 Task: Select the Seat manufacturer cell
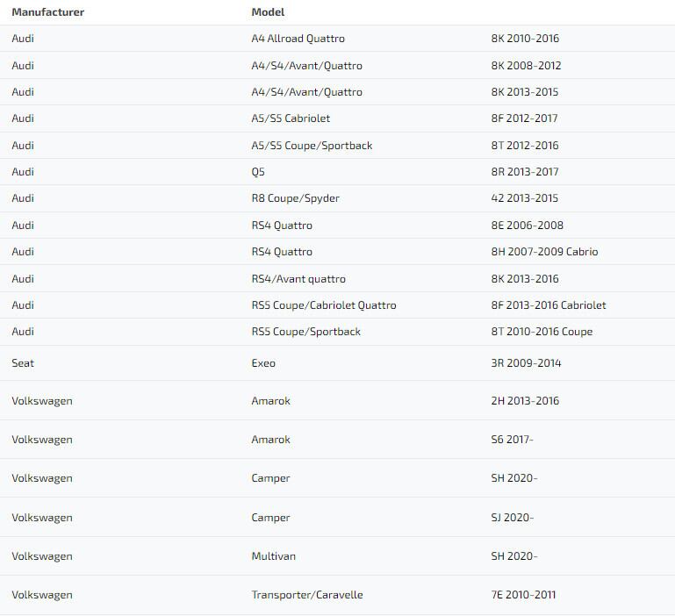point(23,363)
